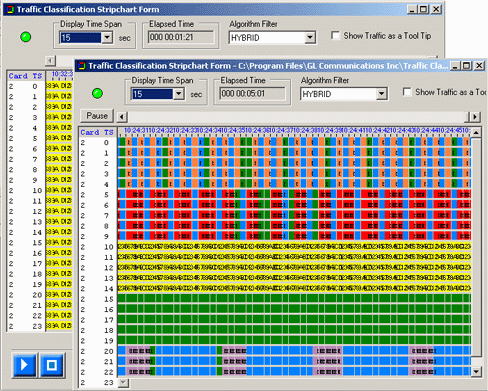
Task: Expand the Algorithm Filter HYBRID combo in the back window
Action: [x=310, y=38]
